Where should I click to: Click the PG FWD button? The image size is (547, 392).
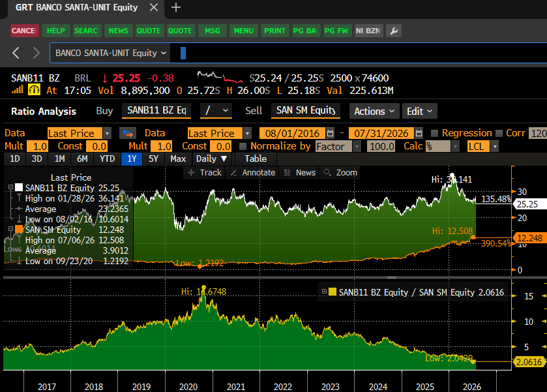338,31
